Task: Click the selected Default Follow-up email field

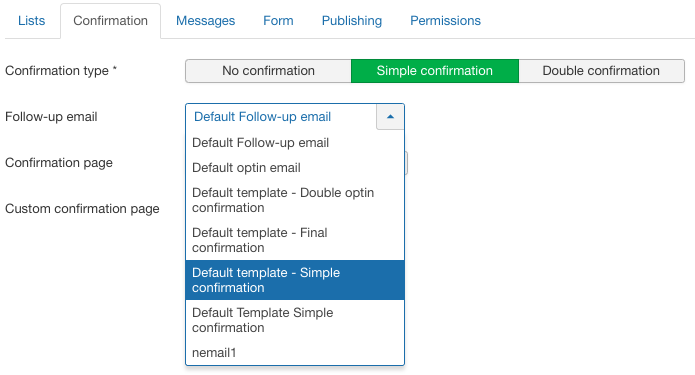Action: pos(281,117)
